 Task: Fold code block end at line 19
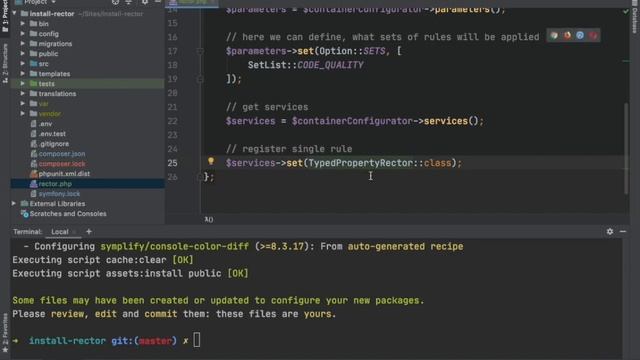coord(200,79)
